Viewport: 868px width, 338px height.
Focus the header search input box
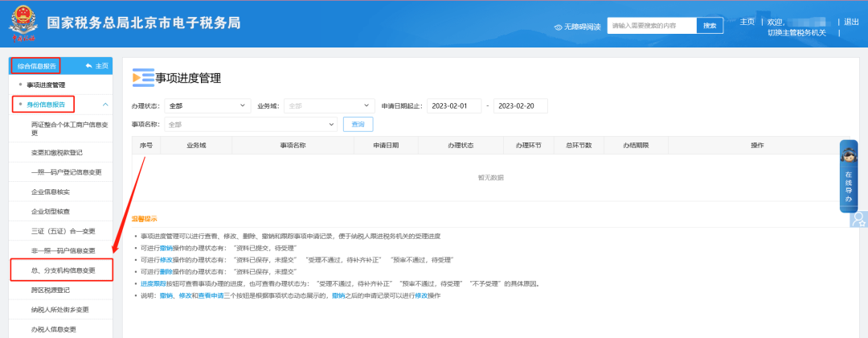click(x=652, y=26)
